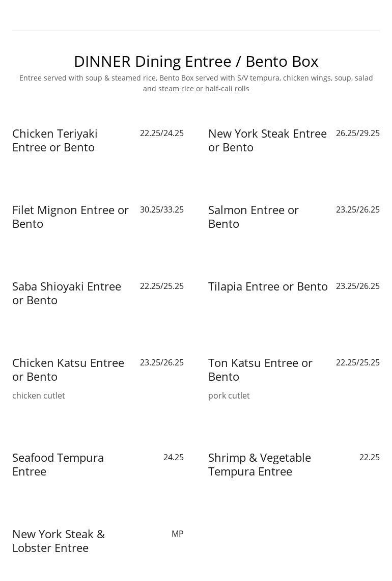Click the DINNER Dining Entree / Bento Box heading

point(196,61)
